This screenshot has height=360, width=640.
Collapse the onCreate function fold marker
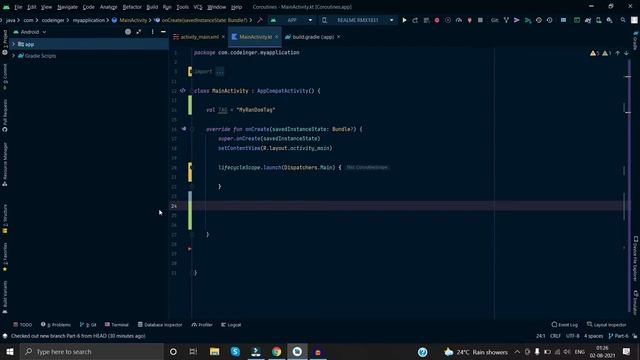point(192,129)
